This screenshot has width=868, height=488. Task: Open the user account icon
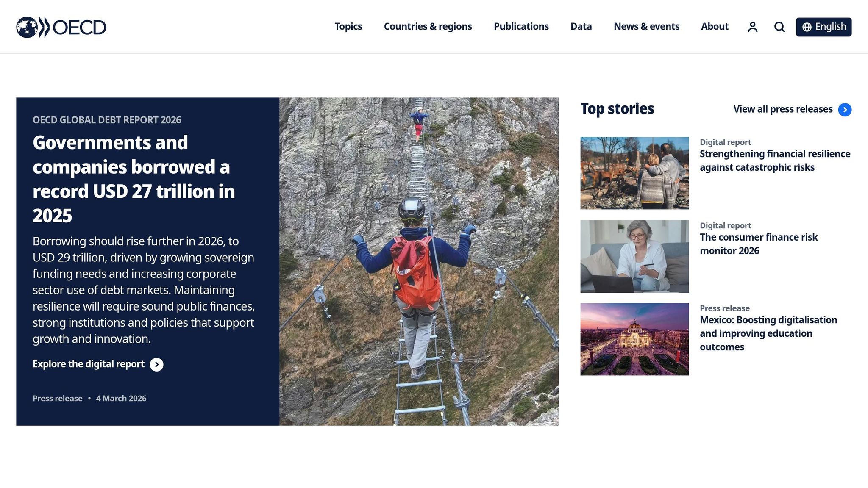752,27
